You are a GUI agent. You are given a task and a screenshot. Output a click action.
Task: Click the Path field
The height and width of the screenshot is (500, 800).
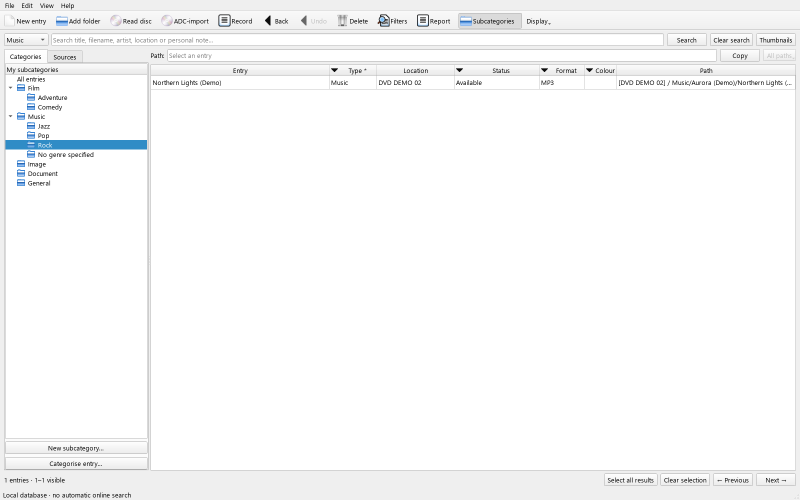(442, 56)
